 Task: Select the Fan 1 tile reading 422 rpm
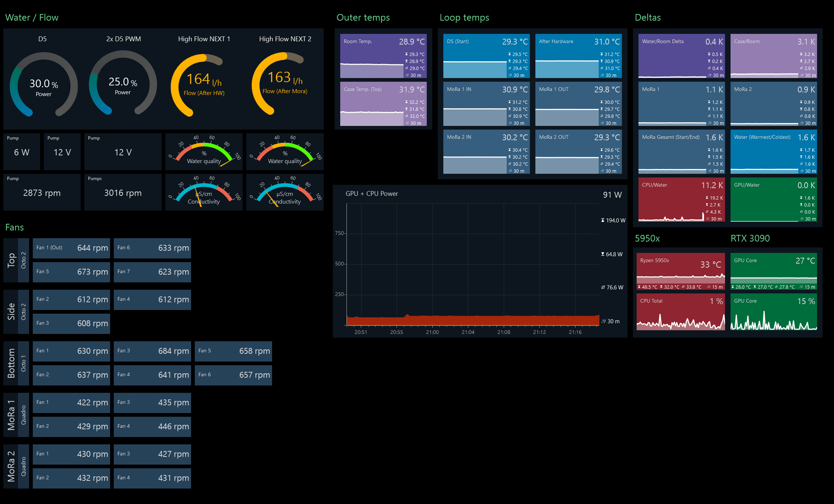coord(71,403)
